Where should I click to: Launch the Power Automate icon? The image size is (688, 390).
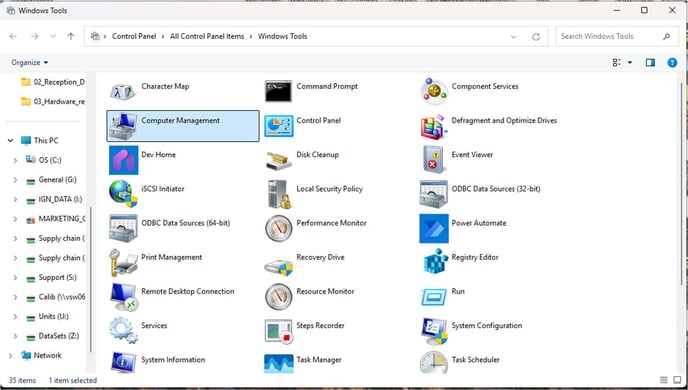434,228
